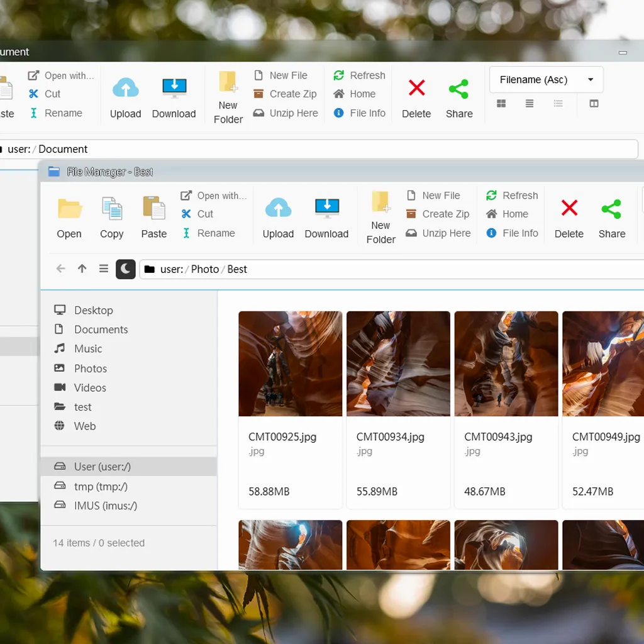Image resolution: width=644 pixels, height=644 pixels.
Task: Switch to grid view in the Document window
Action: point(501,104)
